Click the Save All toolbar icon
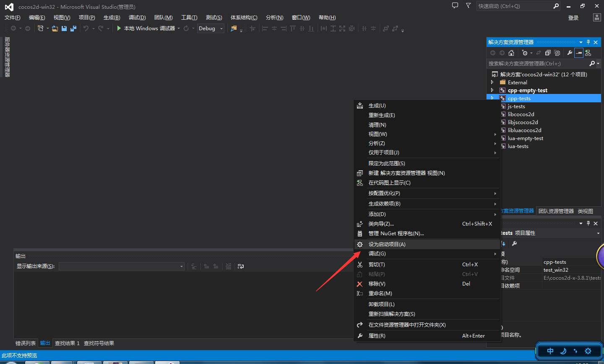Screen dimensions: 604x364 (x=73, y=29)
